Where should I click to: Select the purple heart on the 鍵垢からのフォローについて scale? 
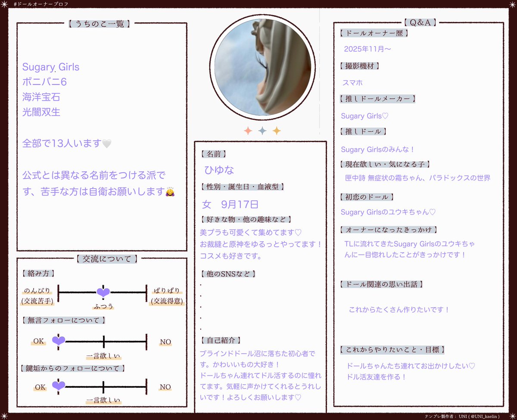(x=59, y=386)
